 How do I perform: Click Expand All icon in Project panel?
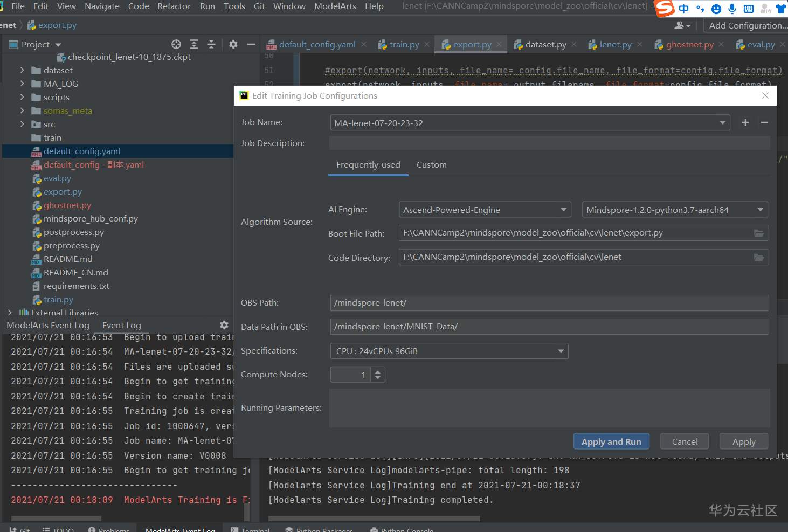click(194, 44)
